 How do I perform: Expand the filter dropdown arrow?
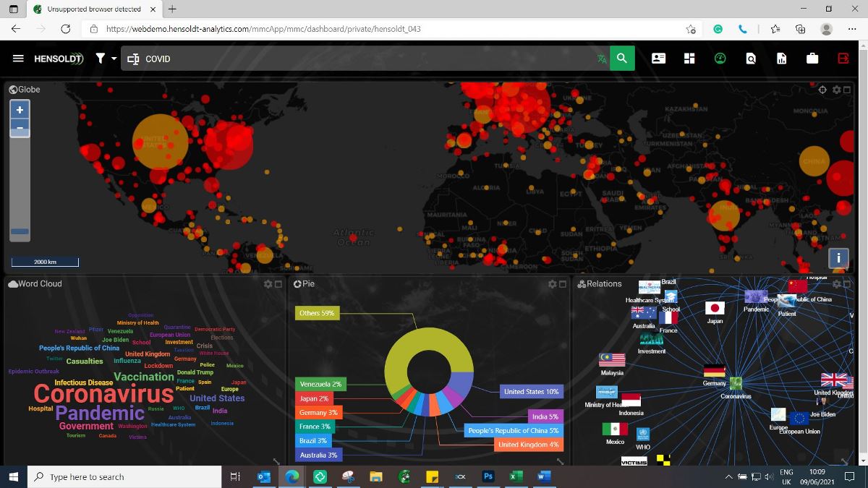point(114,59)
